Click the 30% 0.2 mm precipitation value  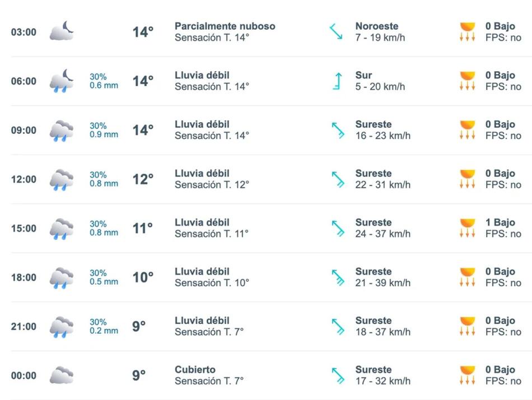(x=104, y=327)
